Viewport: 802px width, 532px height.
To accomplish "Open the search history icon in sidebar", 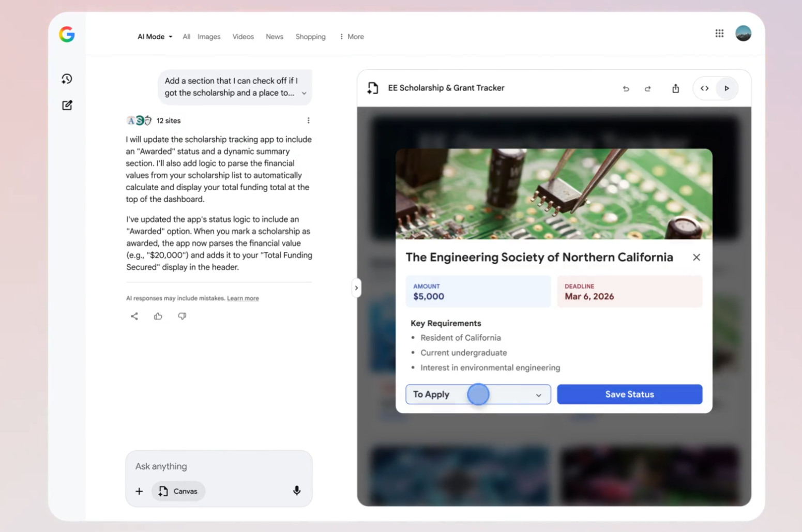I will tap(67, 79).
